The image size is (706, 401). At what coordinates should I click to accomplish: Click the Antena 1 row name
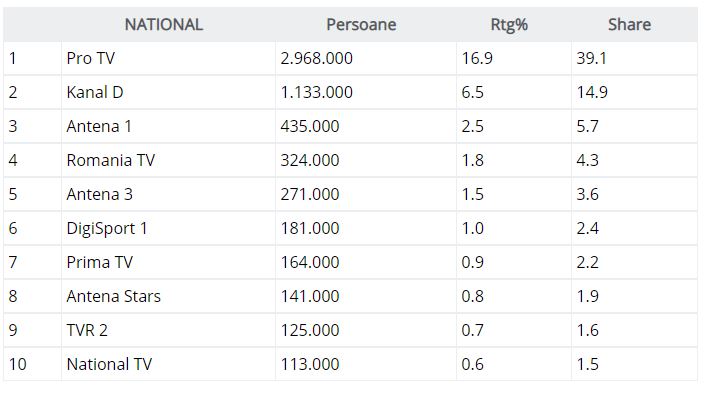pos(99,127)
